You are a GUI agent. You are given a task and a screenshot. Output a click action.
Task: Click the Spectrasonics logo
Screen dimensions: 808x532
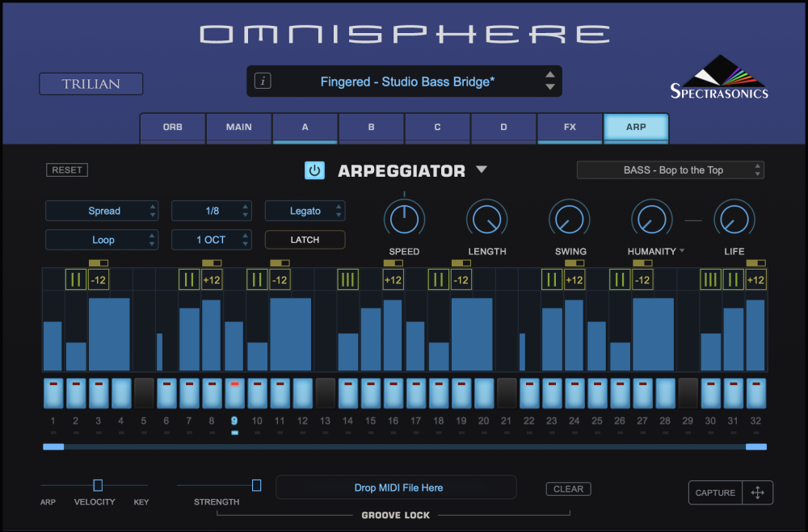tap(719, 77)
